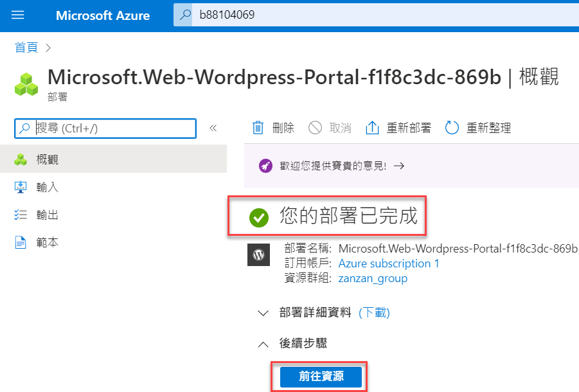
Task: Click the page title Microsoft.Web-Wordpress-Portal-f1f8c3dc-869b | 概觀
Action: tap(303, 76)
